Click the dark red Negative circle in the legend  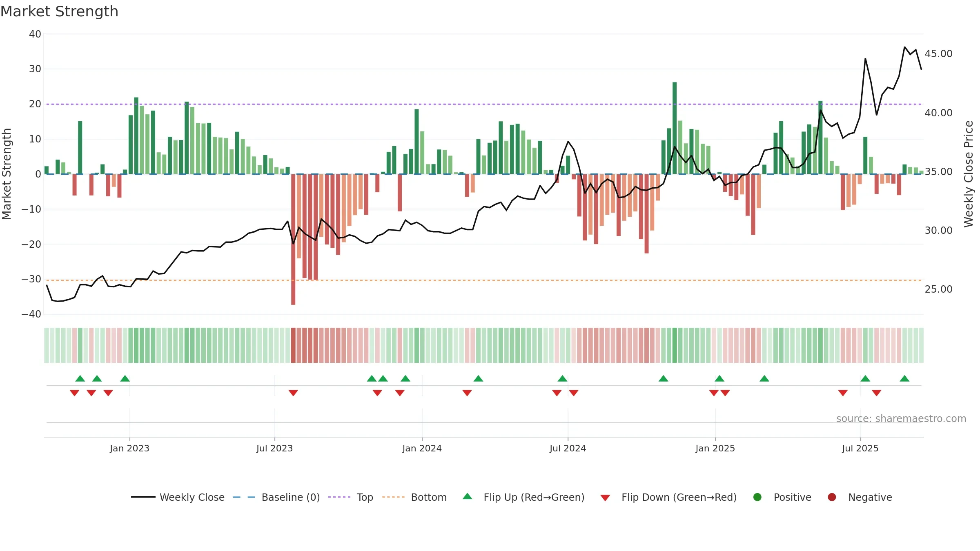(x=832, y=497)
